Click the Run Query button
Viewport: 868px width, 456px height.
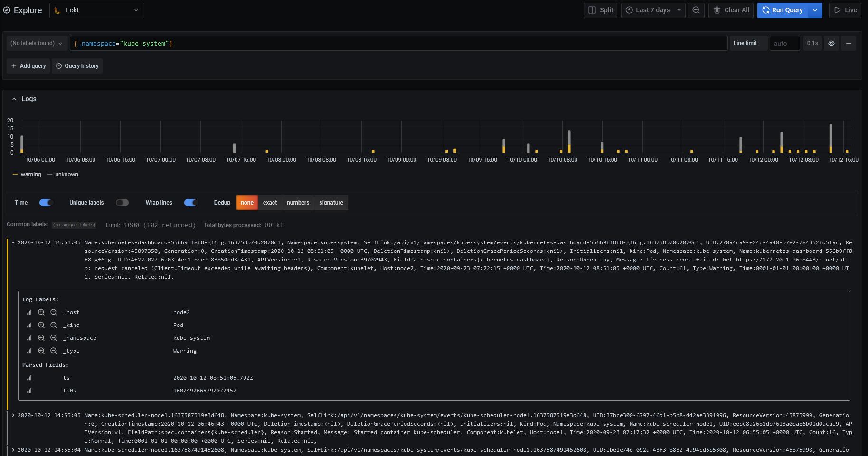[x=782, y=10]
